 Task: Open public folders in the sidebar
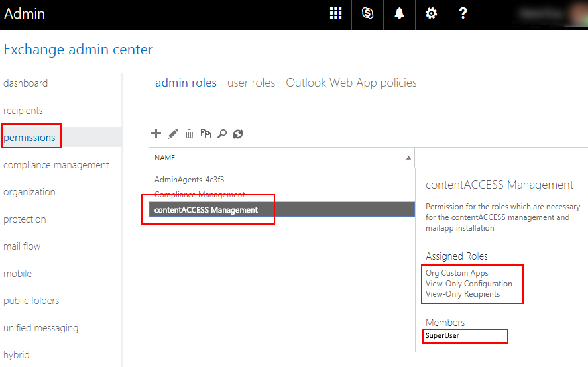pos(31,301)
